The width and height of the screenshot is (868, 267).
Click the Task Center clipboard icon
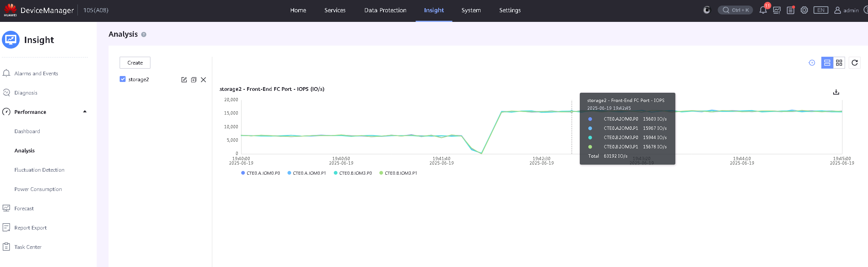pos(6,247)
